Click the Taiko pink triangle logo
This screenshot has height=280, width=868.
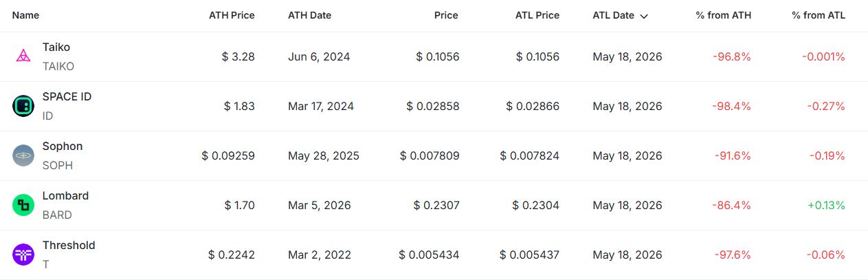coord(23,56)
